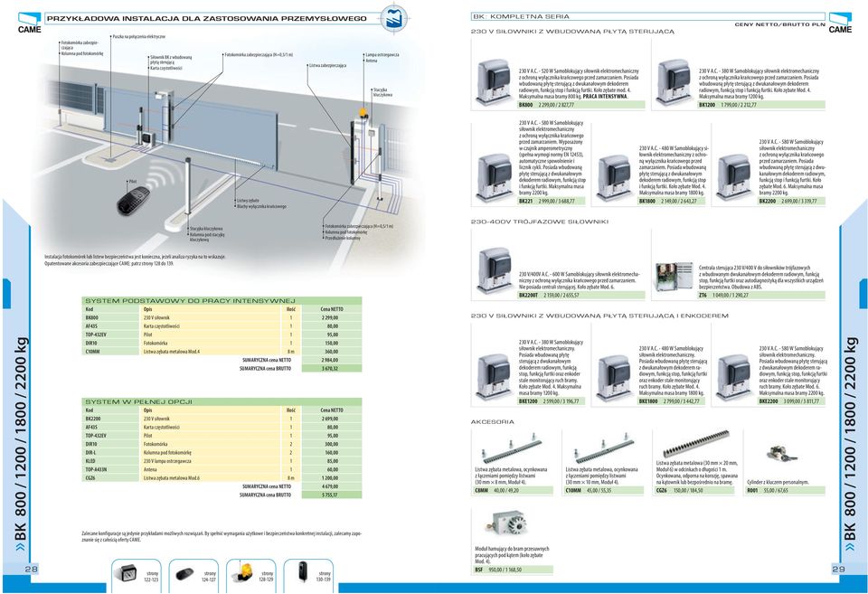This screenshot has width=868, height=594.
Task: Click the BK2200T price label
Action: [x=561, y=296]
